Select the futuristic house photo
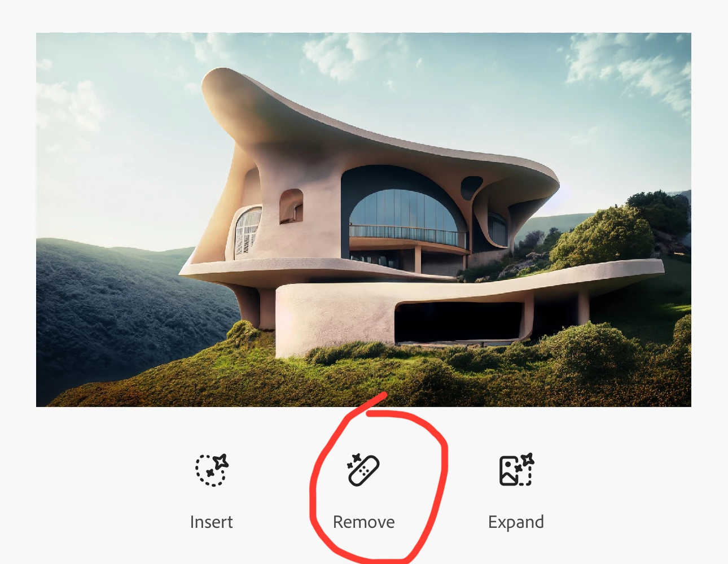The height and width of the screenshot is (564, 728). pos(363,220)
